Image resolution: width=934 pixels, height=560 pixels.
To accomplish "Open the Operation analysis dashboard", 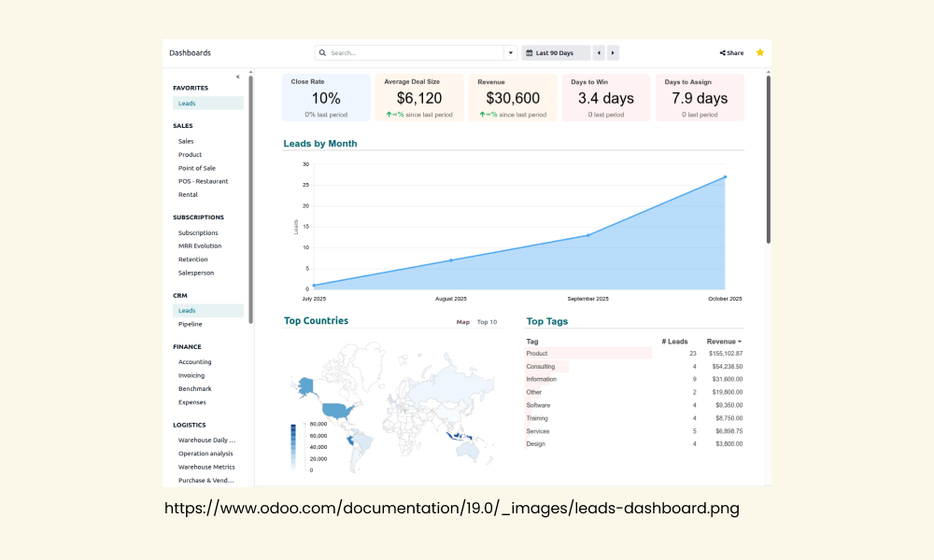I will pyautogui.click(x=205, y=454).
